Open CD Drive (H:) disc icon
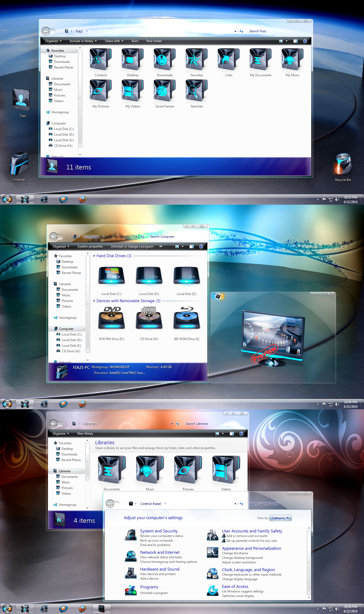 (149, 318)
